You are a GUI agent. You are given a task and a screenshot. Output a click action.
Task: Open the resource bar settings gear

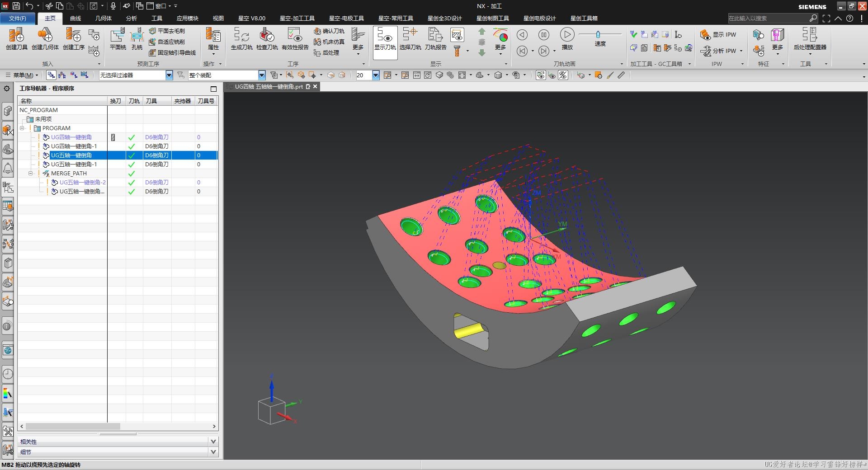tap(7, 89)
